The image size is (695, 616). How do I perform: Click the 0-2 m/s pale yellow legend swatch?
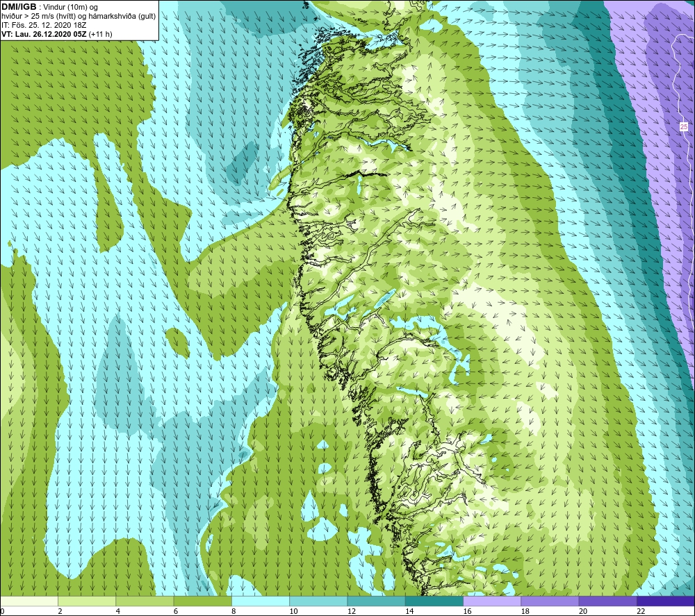coord(29,601)
